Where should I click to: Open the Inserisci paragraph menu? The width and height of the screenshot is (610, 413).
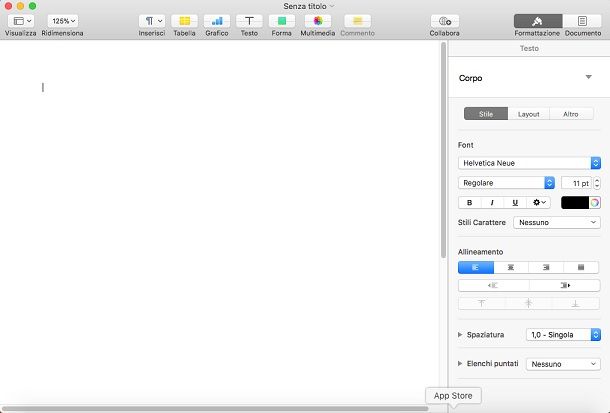152,21
